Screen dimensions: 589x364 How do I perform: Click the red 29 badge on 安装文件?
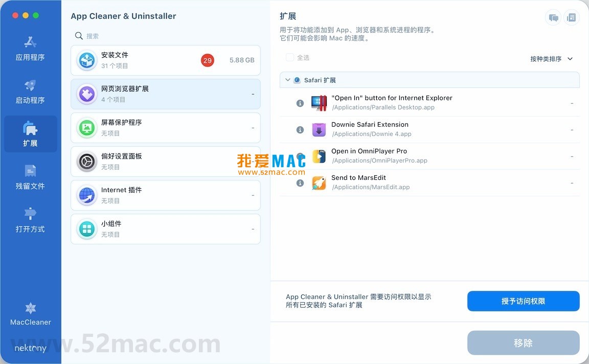(208, 60)
